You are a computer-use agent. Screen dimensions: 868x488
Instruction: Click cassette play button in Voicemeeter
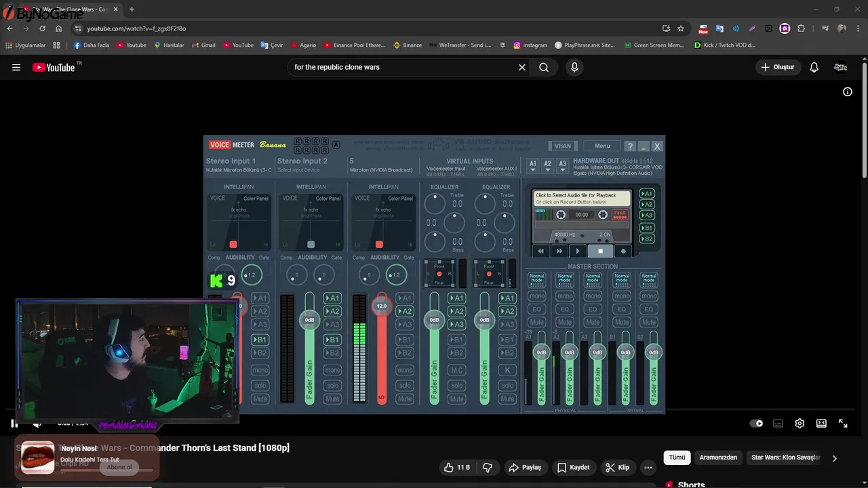(578, 251)
